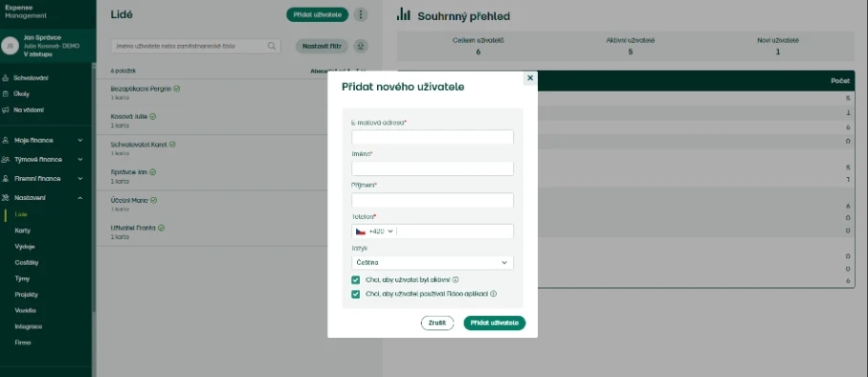Open the Jazyk dropdown showing Čeština
This screenshot has width=868, height=377.
433,262
